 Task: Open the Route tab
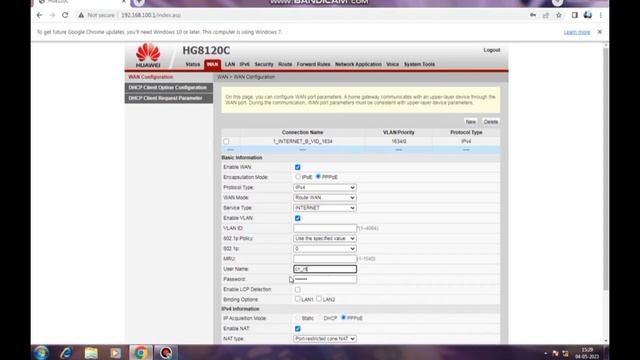tap(285, 64)
